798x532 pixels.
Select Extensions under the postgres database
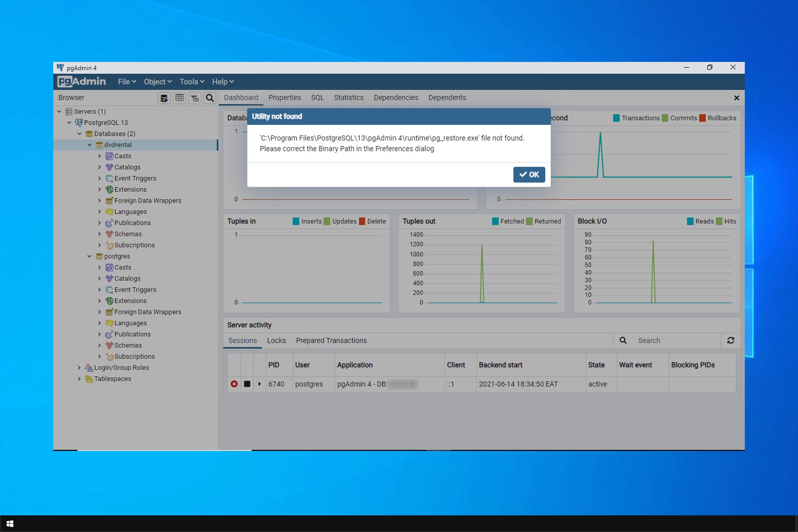[131, 301]
